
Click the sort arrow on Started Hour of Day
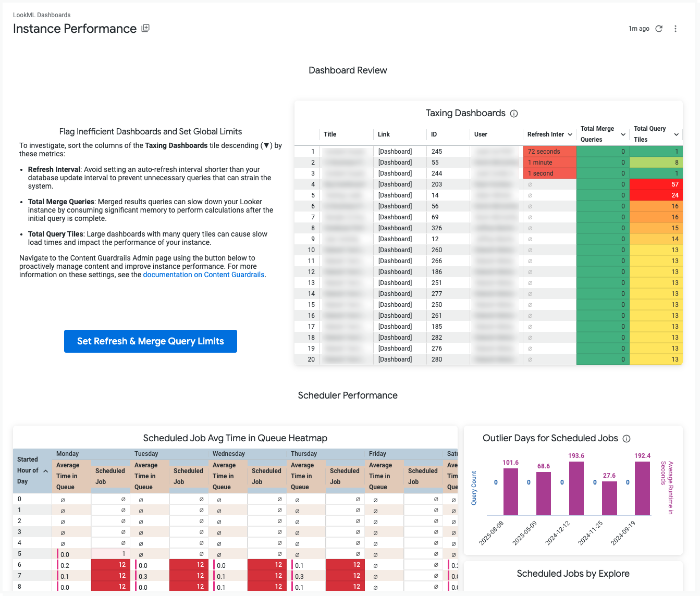point(46,471)
